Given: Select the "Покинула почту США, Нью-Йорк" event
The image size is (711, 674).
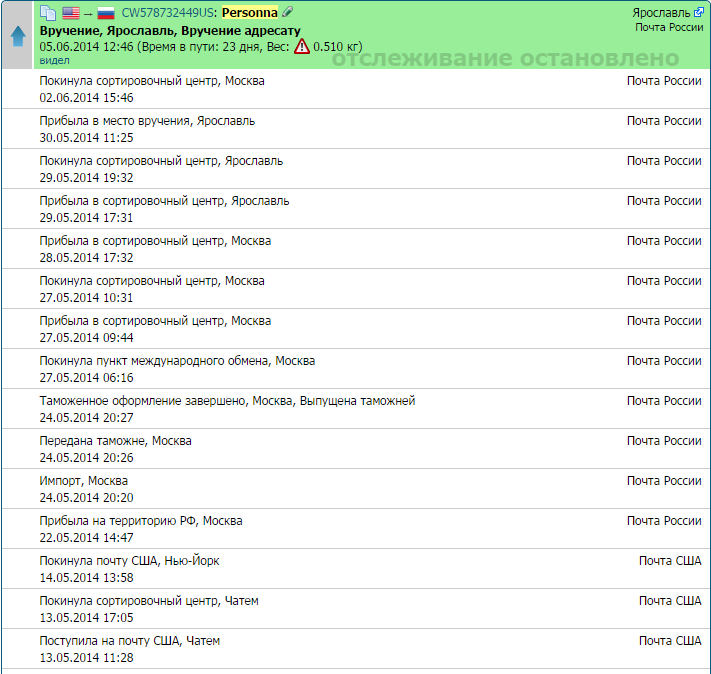Looking at the screenshot, I should pyautogui.click(x=148, y=561).
